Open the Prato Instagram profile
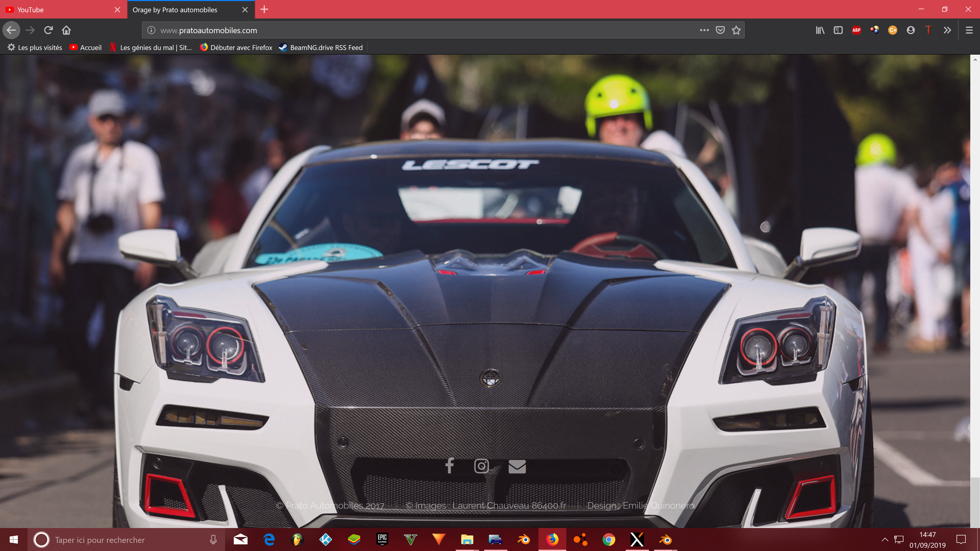This screenshot has width=980, height=551. 481,466
